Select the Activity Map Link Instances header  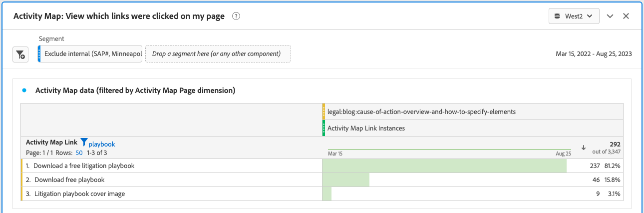click(x=366, y=128)
